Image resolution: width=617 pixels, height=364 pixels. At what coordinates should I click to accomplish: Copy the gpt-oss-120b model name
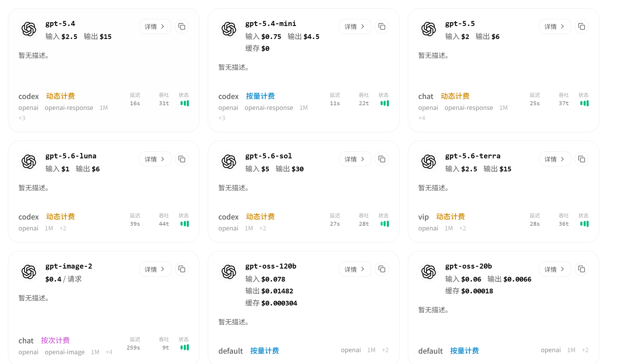tap(382, 269)
